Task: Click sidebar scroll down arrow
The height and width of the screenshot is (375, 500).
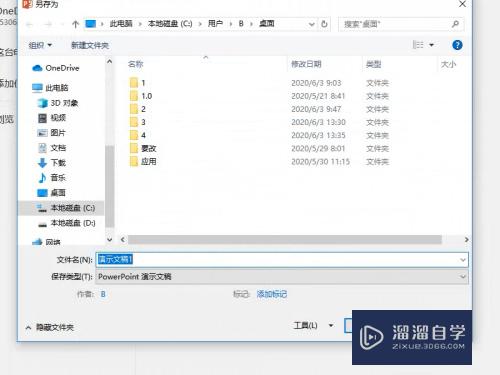Action: (110, 239)
